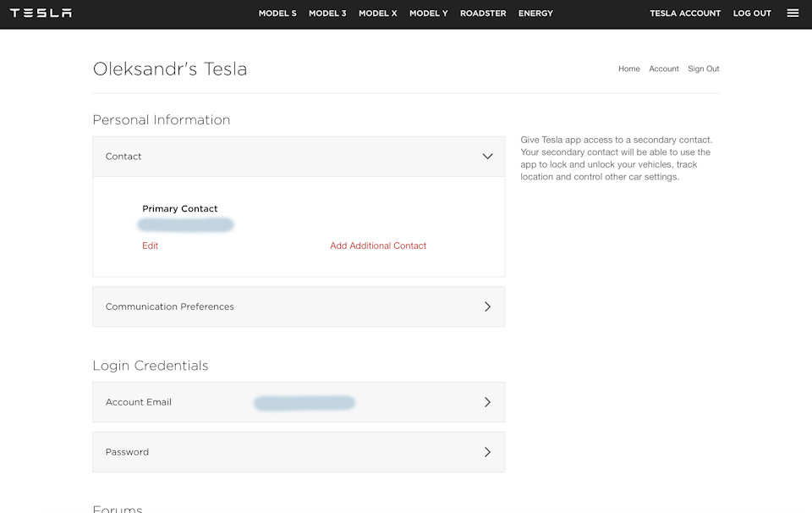Open the hamburger menu icon
This screenshot has width=812, height=513.
[793, 14]
